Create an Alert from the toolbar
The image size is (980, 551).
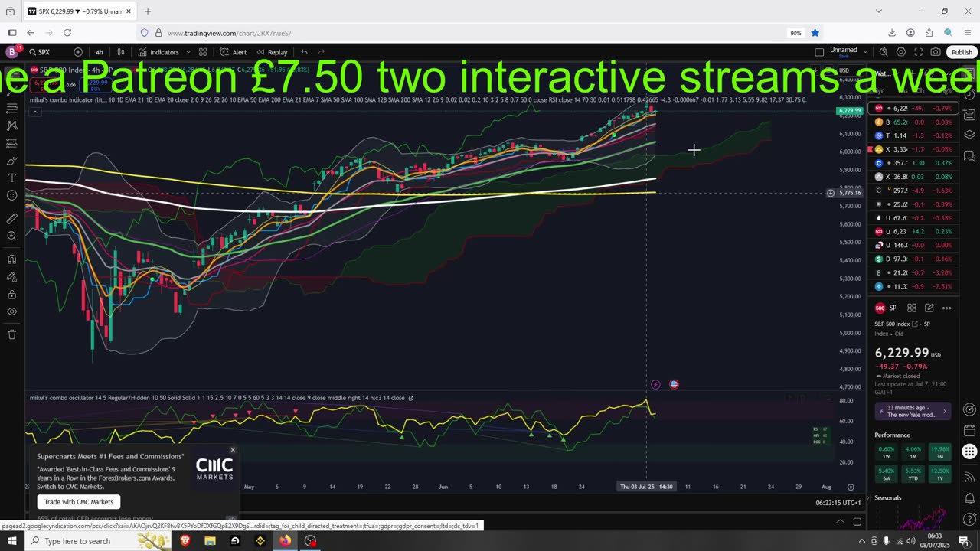click(x=233, y=52)
